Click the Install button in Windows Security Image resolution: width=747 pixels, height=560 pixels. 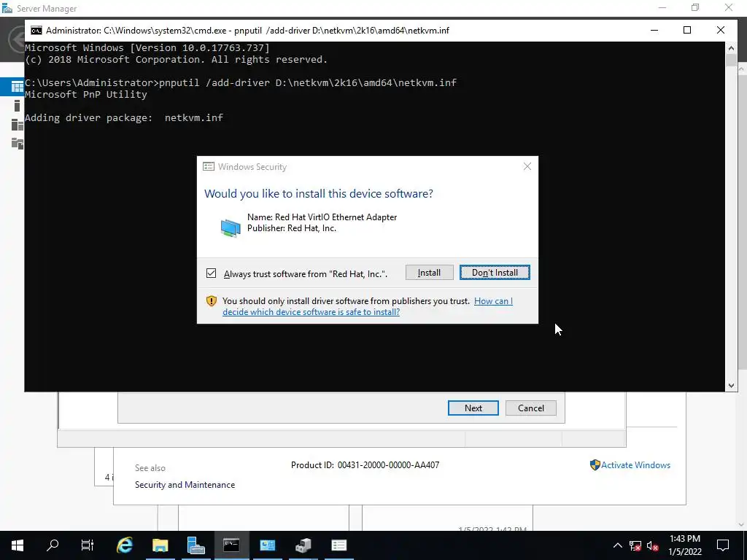click(429, 273)
